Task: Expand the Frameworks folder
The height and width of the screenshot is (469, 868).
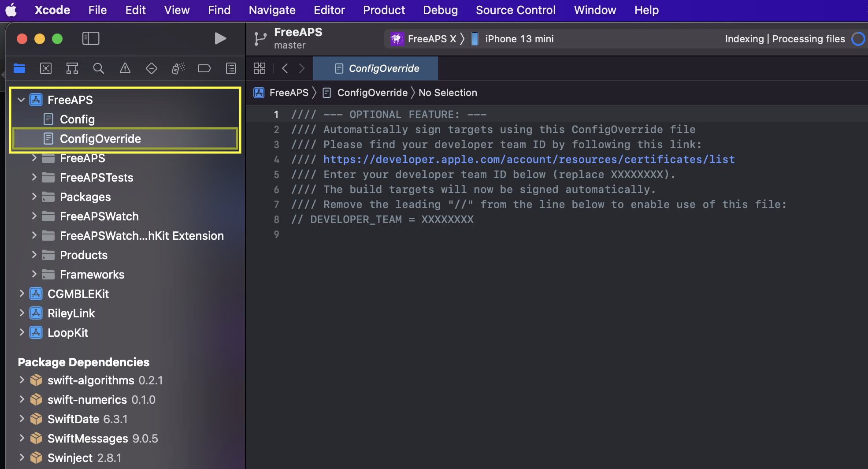Action: tap(34, 274)
